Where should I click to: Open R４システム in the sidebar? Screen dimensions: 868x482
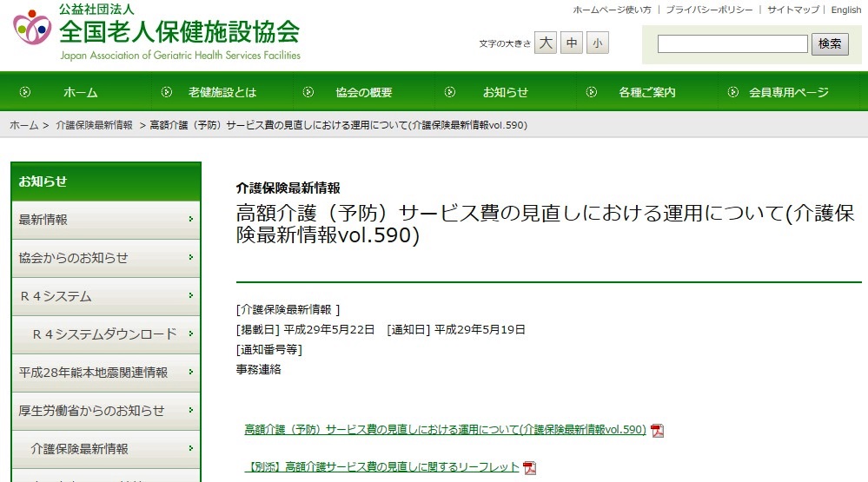click(106, 296)
